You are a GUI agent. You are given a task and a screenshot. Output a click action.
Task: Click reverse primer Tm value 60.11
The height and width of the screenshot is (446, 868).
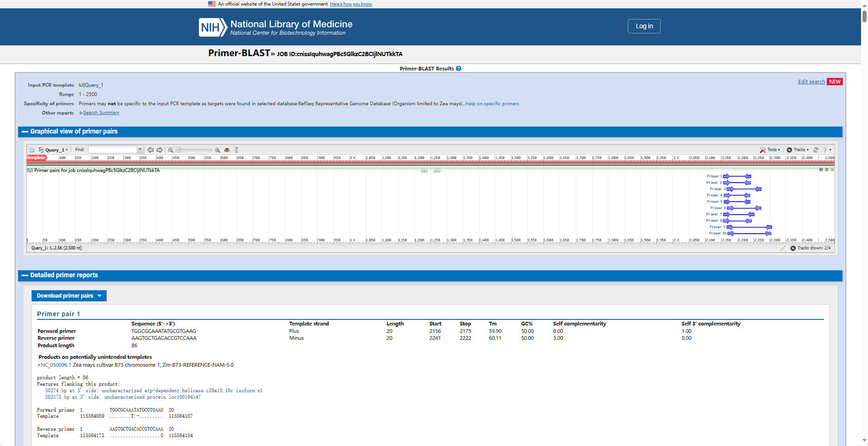tap(495, 338)
